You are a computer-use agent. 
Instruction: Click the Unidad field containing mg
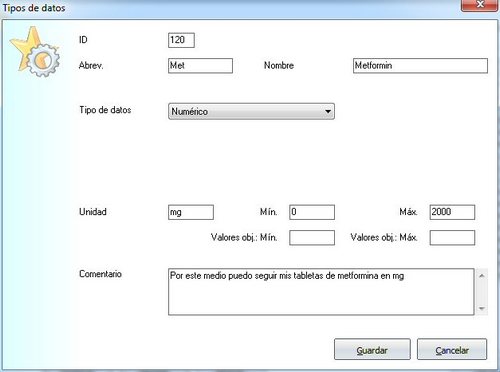click(191, 212)
